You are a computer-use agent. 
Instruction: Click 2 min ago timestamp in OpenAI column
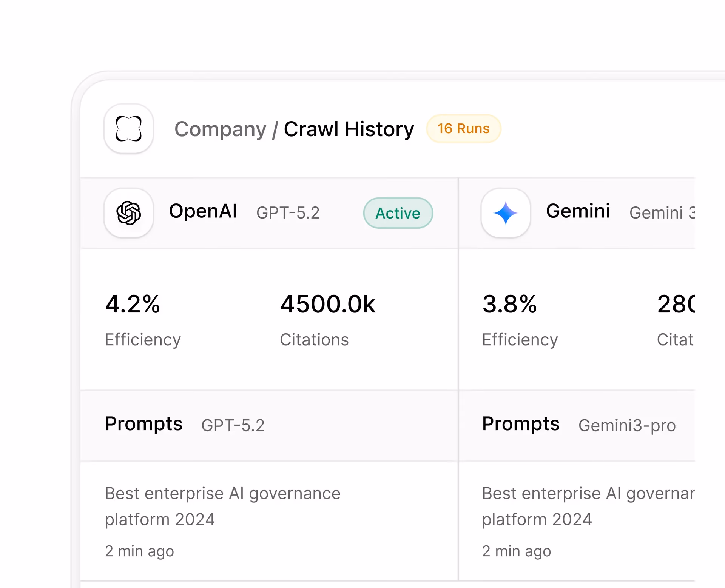pos(139,551)
